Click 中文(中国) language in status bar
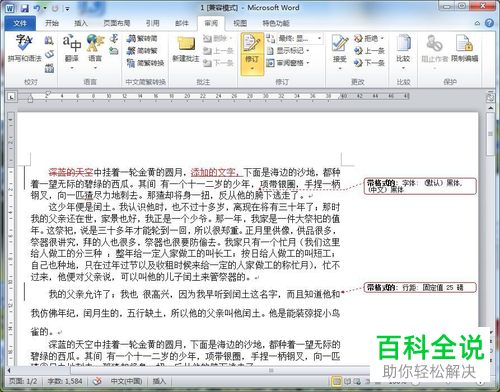The height and width of the screenshot is (392, 500). [126, 381]
